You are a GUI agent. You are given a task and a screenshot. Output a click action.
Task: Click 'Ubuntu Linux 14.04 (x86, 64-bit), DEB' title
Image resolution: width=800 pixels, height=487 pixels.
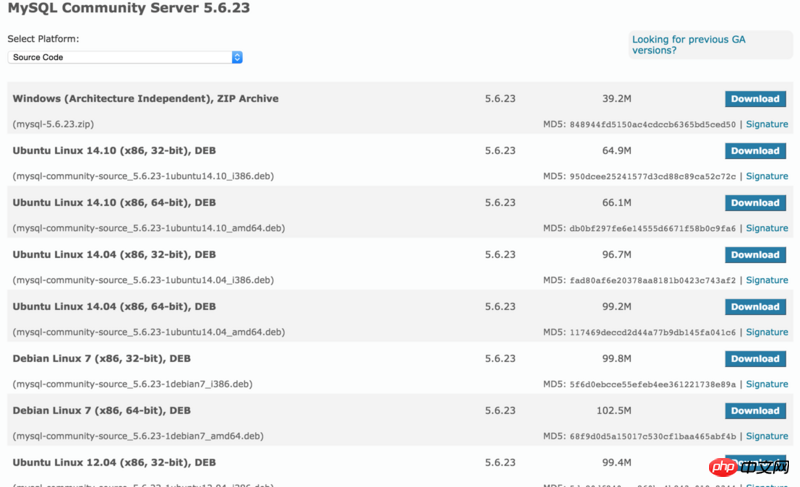tap(114, 306)
